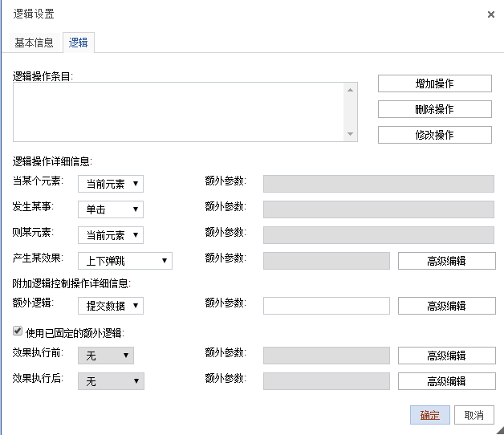
Task: Open the 效果执行前 dropdown
Action: 106,356
